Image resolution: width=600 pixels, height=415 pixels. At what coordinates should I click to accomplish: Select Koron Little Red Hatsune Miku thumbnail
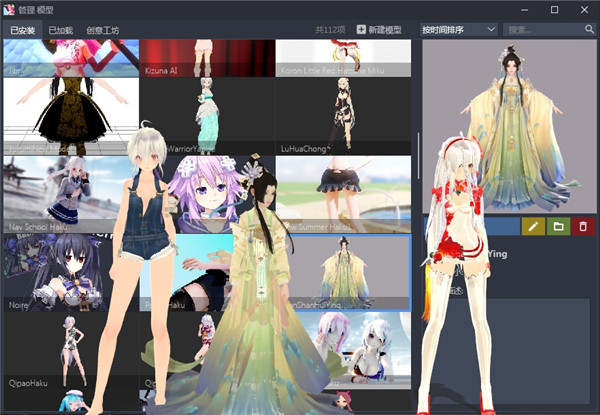(343, 58)
